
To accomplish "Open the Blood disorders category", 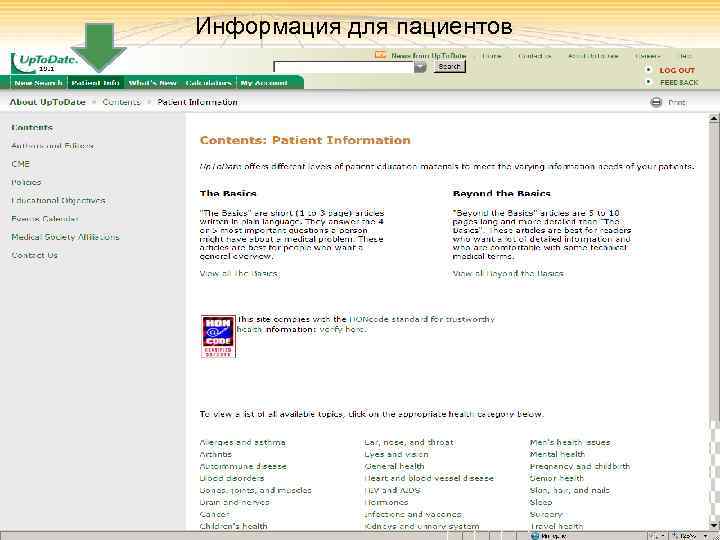I will tap(232, 478).
